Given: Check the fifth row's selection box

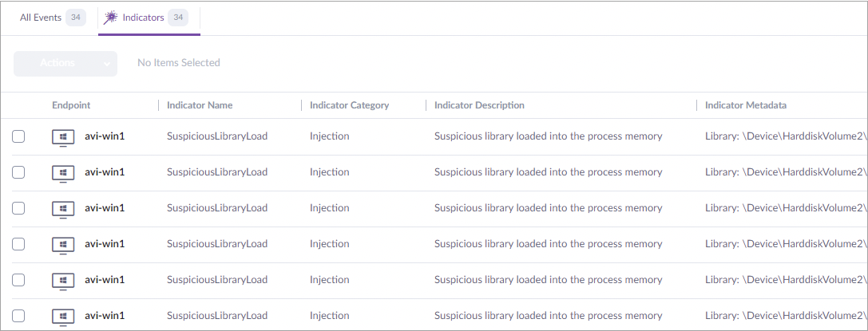Looking at the screenshot, I should pyautogui.click(x=18, y=280).
